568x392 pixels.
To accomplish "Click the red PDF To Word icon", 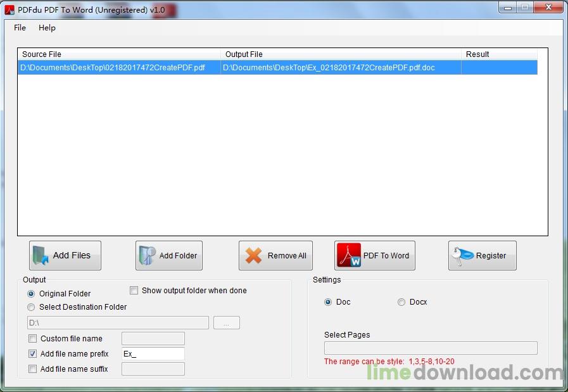I will click(x=349, y=255).
